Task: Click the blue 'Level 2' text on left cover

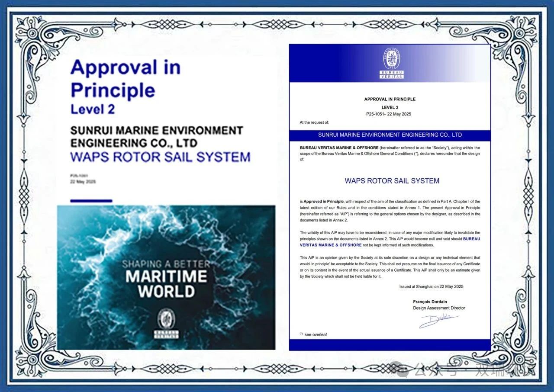Action: click(x=93, y=109)
